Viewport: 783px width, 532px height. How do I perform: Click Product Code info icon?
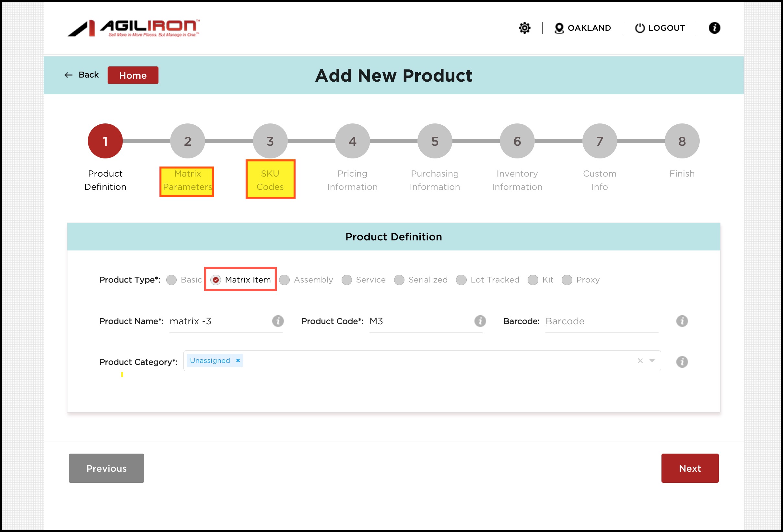(480, 321)
